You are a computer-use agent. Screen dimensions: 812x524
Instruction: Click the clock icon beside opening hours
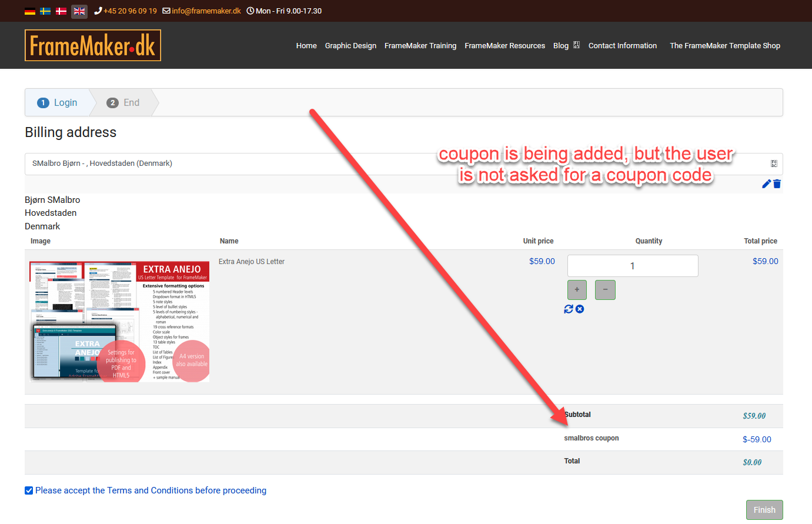click(250, 11)
